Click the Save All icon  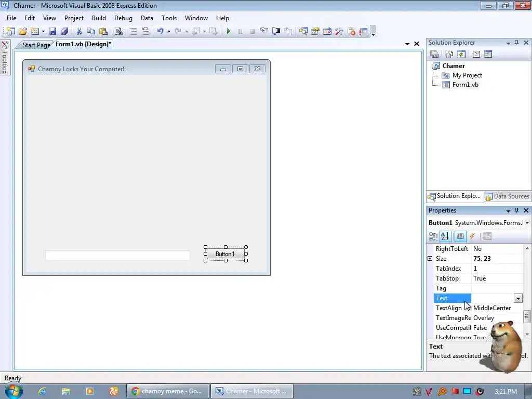pos(64,31)
